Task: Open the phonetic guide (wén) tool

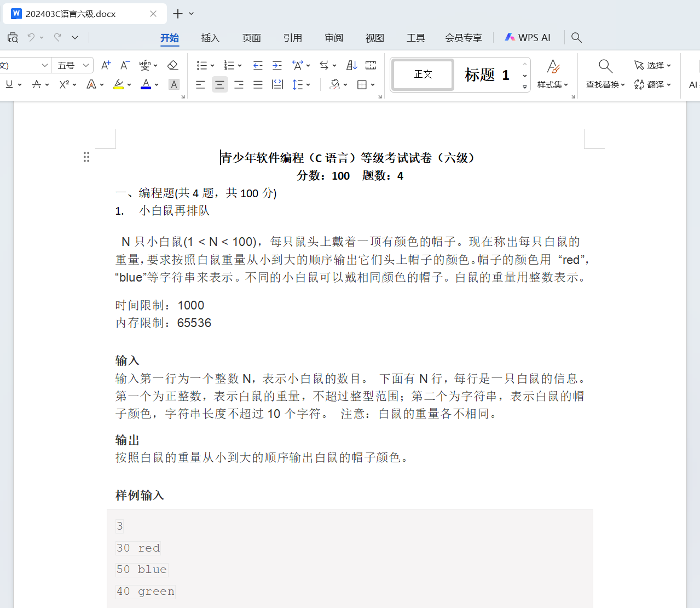Action: click(x=145, y=65)
